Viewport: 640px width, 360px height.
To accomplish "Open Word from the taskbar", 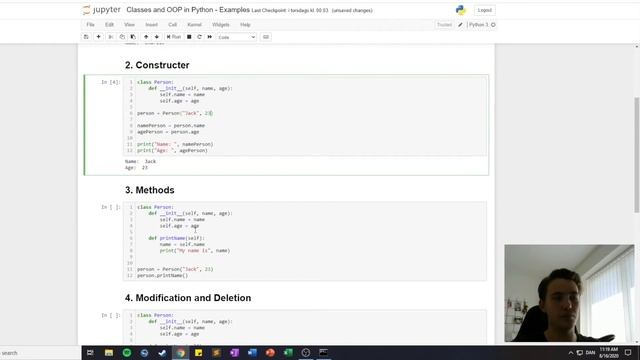I will click(252, 353).
